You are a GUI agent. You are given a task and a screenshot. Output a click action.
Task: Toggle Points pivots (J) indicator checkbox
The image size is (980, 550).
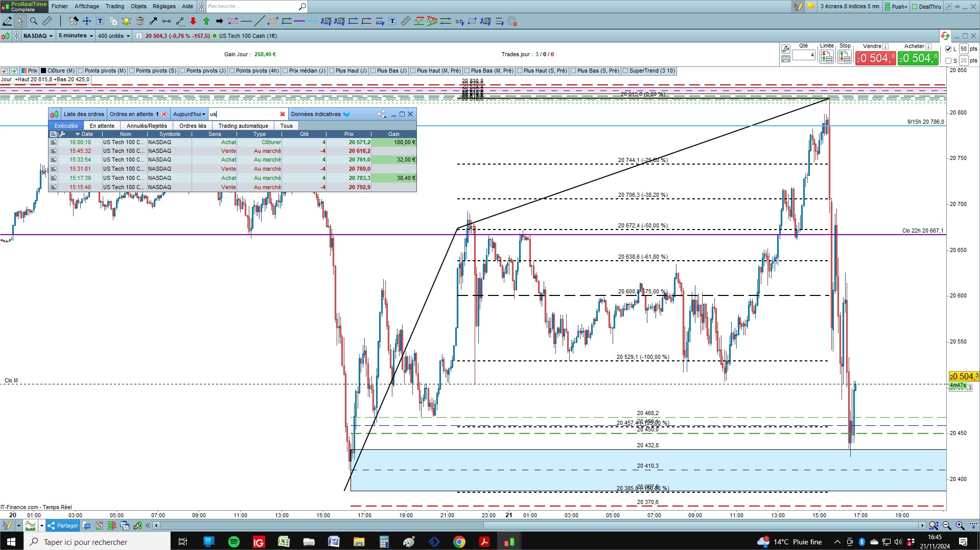pos(182,71)
